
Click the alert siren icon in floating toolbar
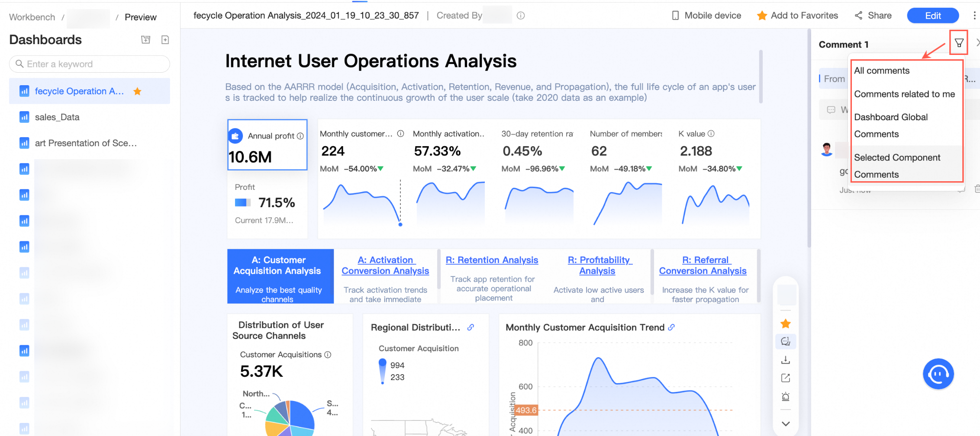click(786, 397)
